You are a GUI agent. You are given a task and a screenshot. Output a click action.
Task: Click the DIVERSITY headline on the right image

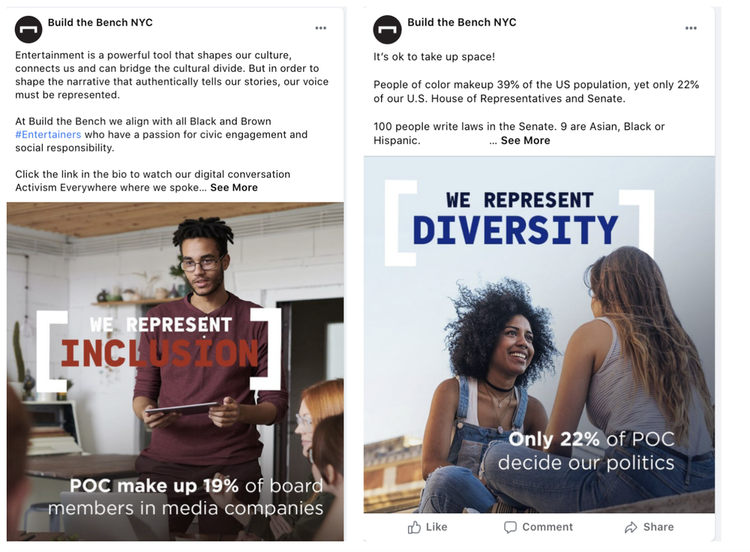[515, 230]
